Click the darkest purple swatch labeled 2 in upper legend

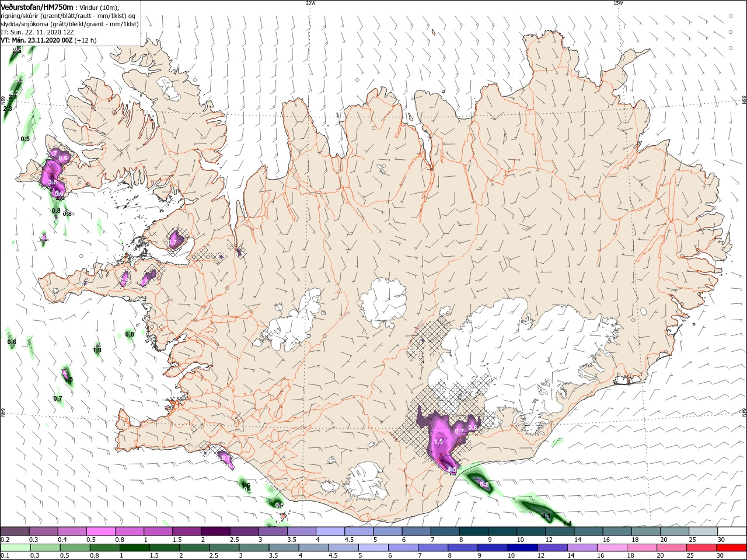pyautogui.click(x=215, y=531)
